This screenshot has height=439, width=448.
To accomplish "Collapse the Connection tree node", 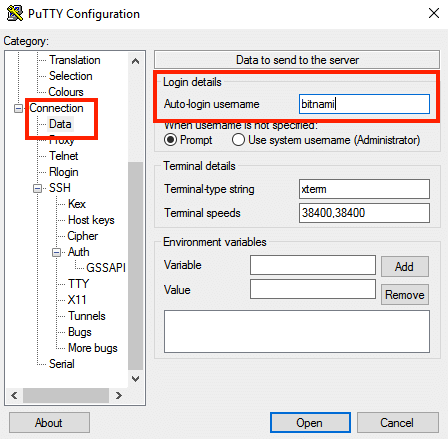I will (18, 108).
